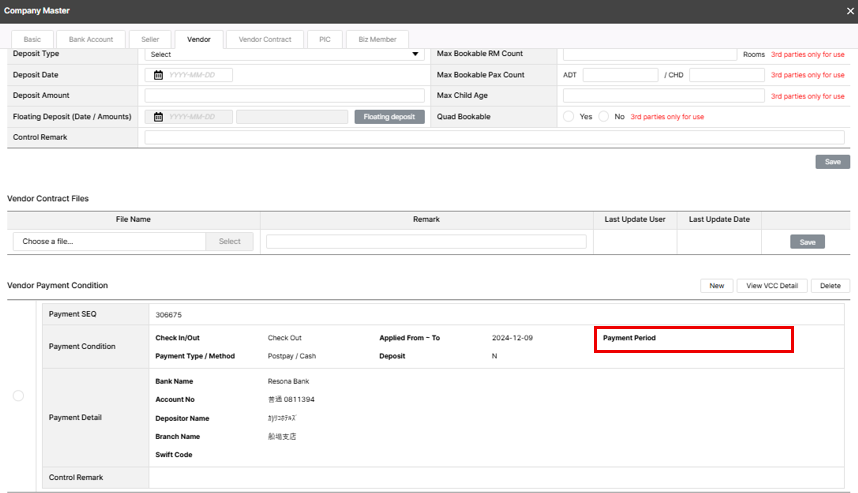Click the Deposit Amount input field

[x=285, y=96]
